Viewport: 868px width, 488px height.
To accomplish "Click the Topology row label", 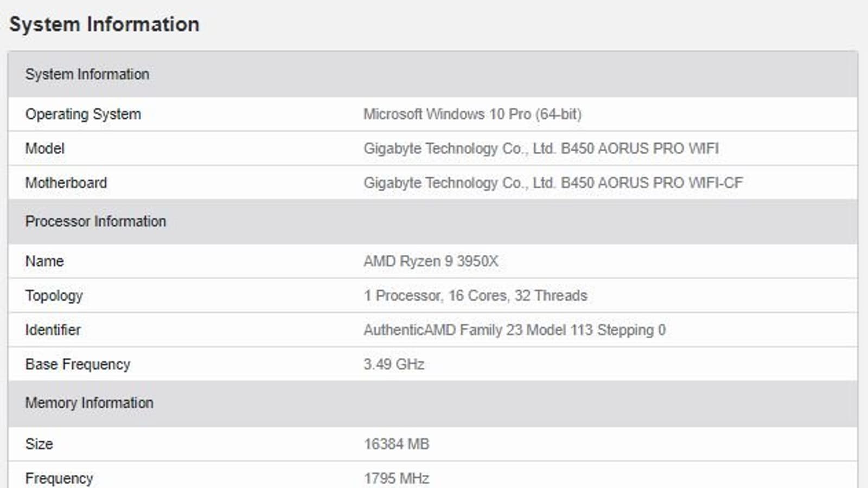I will pyautogui.click(x=54, y=296).
